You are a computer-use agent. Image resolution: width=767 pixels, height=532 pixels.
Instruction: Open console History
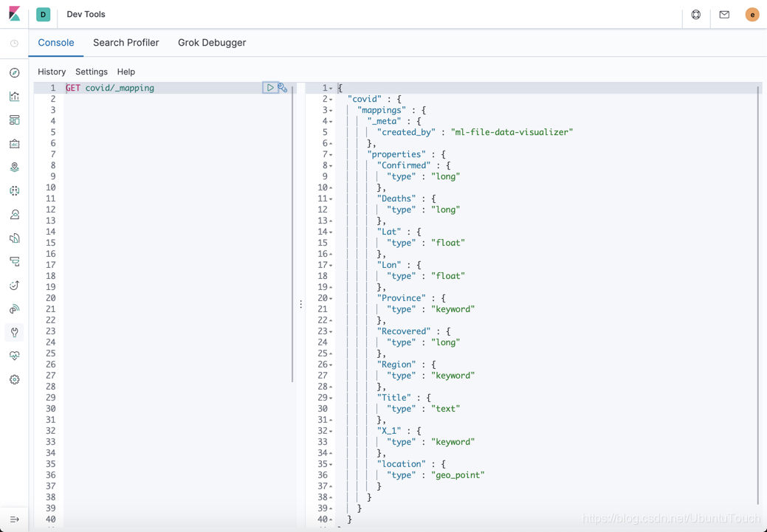pyautogui.click(x=52, y=72)
